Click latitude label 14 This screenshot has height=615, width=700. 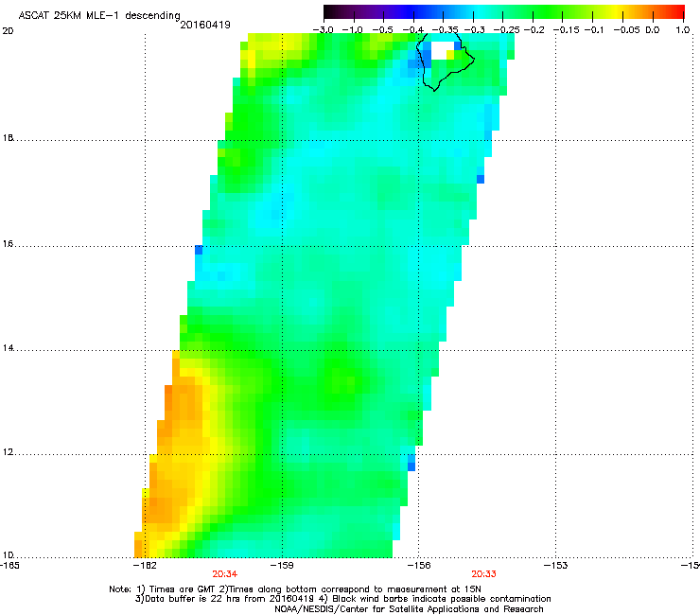click(8, 348)
